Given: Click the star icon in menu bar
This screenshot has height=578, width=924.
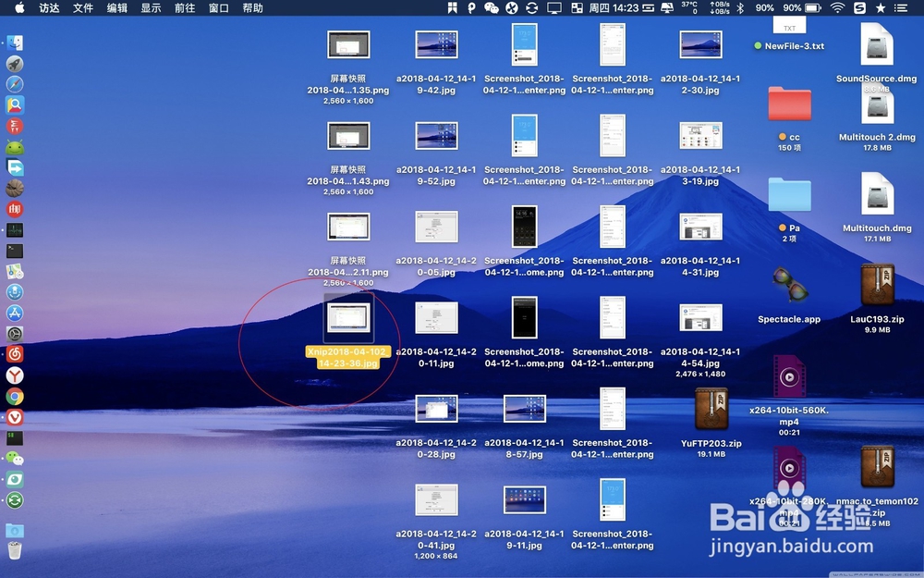Looking at the screenshot, I should (x=881, y=7).
